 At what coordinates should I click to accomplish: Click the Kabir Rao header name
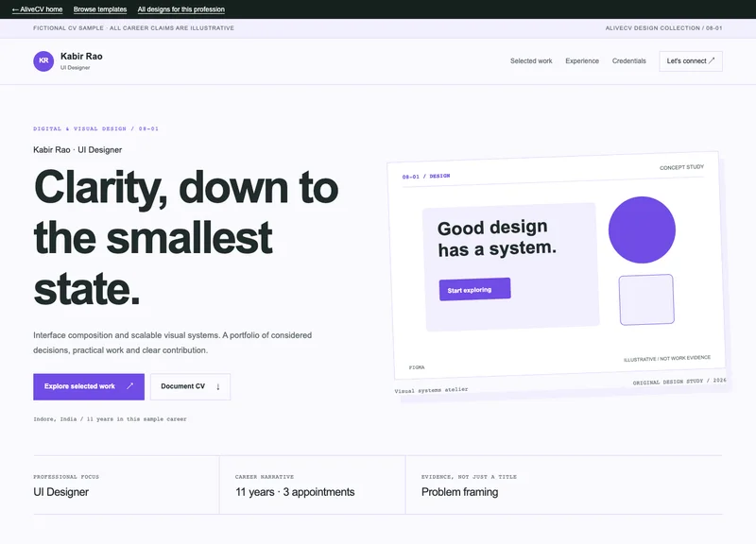tap(81, 57)
